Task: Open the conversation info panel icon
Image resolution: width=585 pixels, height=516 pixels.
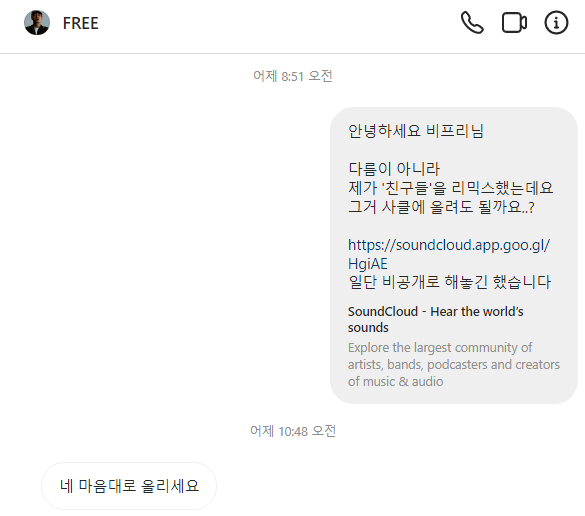Action: pos(556,23)
